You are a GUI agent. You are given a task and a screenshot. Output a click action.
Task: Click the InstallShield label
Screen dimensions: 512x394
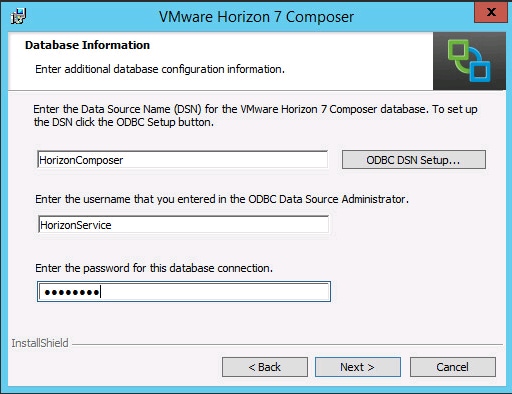pos(40,343)
